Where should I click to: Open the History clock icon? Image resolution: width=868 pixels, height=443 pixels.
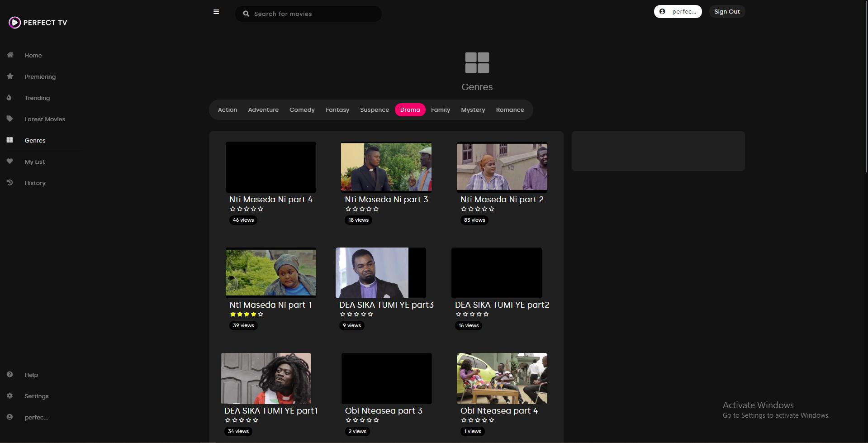(9, 183)
